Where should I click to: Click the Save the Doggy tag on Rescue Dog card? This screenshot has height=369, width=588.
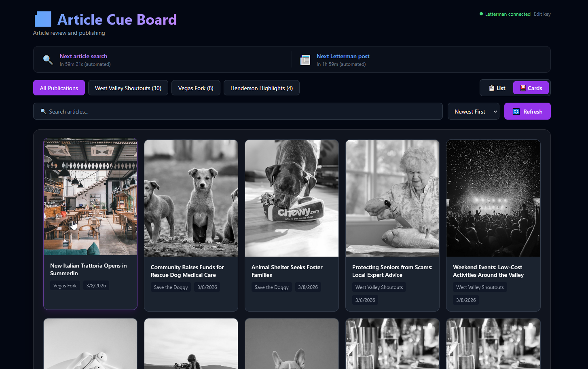(171, 287)
